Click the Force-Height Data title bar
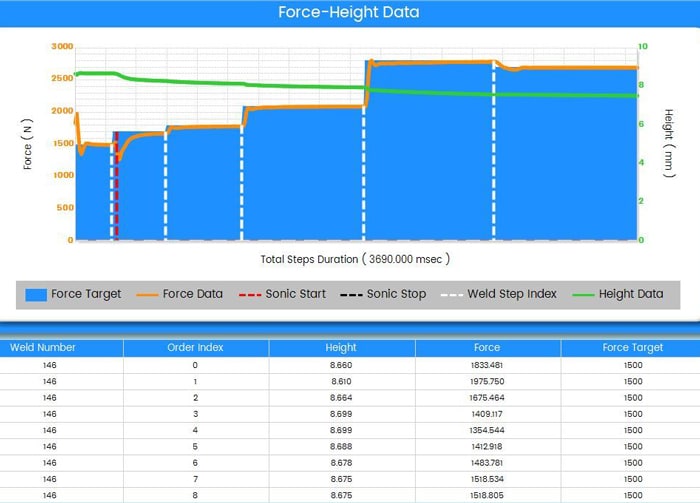The height and width of the screenshot is (503, 700). [x=349, y=13]
